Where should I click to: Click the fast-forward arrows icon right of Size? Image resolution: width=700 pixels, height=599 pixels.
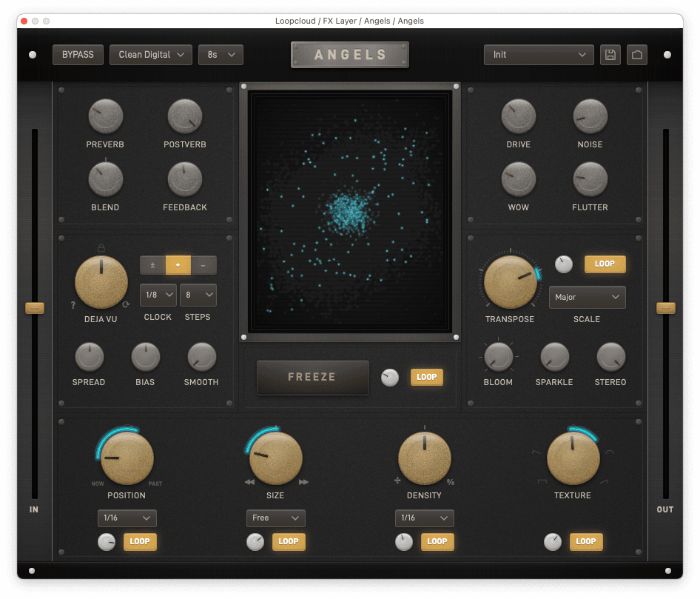[x=303, y=482]
